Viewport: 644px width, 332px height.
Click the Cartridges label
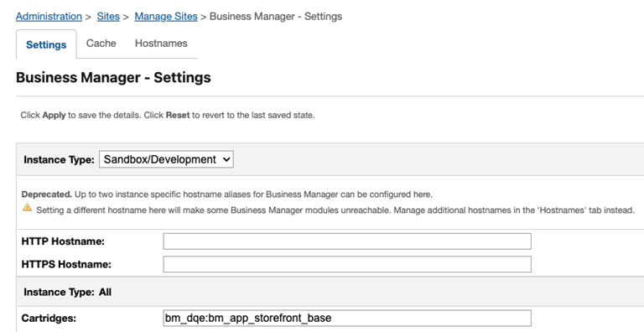tap(49, 318)
